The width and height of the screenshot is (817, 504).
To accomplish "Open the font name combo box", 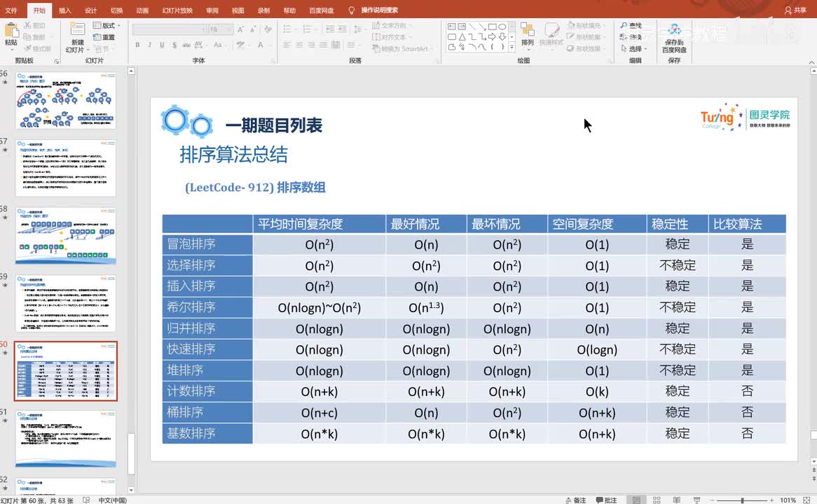I will coord(170,29).
